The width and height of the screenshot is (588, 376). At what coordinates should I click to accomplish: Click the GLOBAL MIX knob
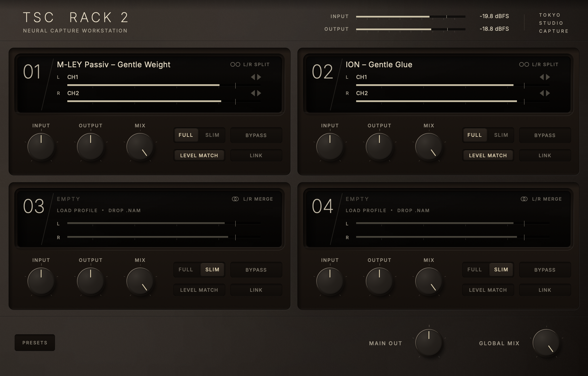[546, 343]
